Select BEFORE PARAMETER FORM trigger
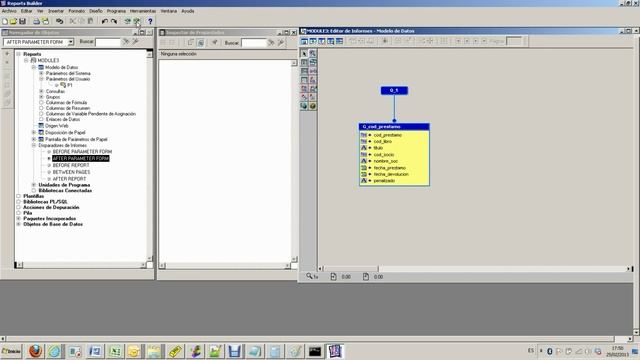The height and width of the screenshot is (360, 640). (82, 151)
